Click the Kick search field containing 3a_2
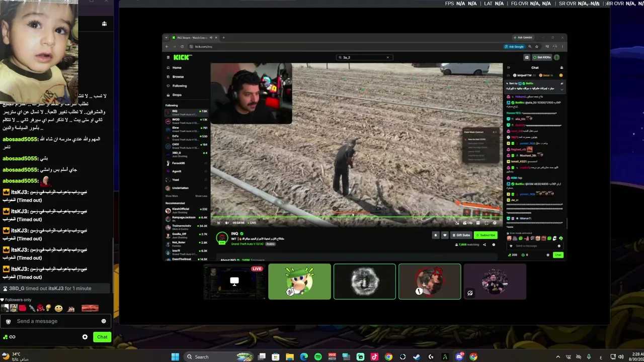The image size is (644, 362). coord(363,57)
